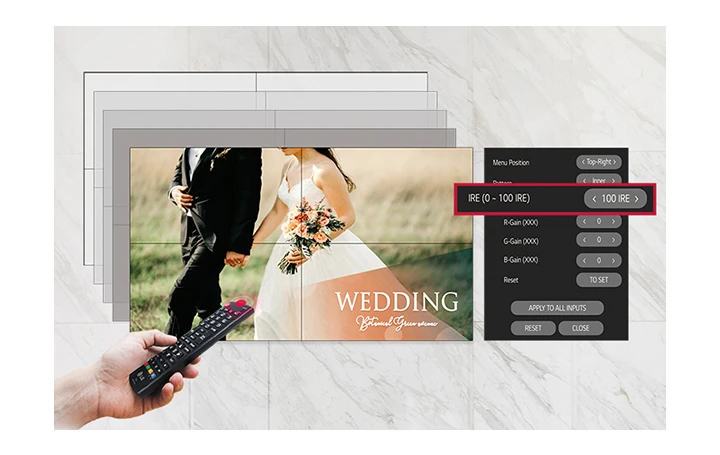Close the calibration menu with CLOSE
The image size is (720, 455).
[580, 328]
